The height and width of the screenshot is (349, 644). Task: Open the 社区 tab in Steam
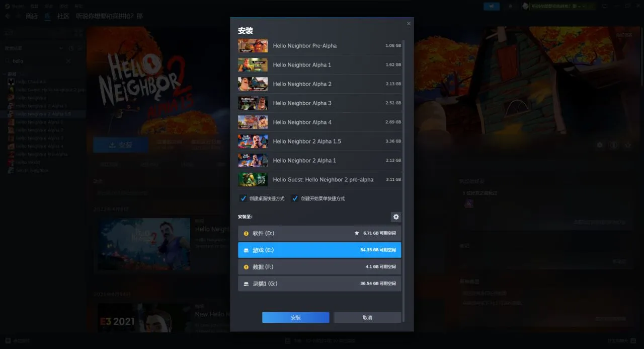click(63, 16)
